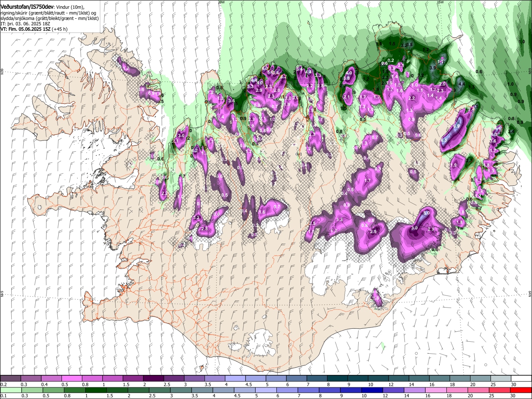The height and width of the screenshot is (399, 532).
Task: Click the '20' label in rain legend row
Action: click(x=470, y=396)
